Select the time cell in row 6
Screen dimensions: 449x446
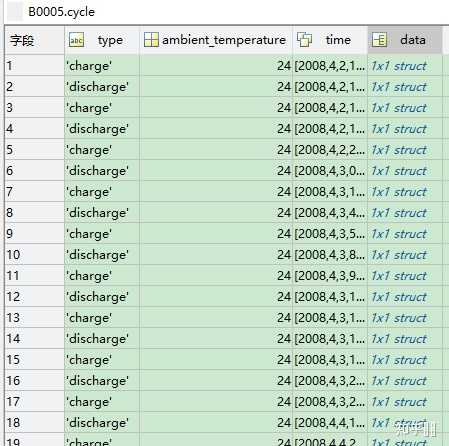(x=330, y=171)
